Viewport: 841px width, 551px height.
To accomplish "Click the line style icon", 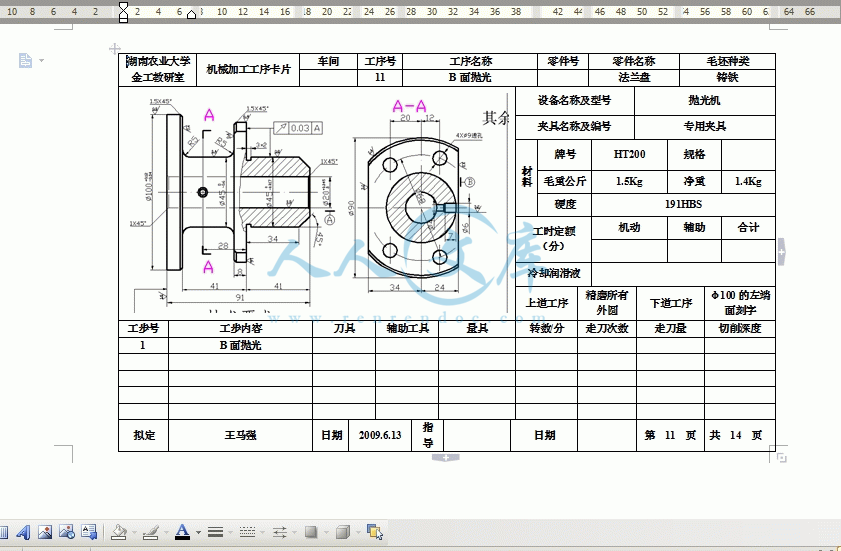I will [x=215, y=532].
